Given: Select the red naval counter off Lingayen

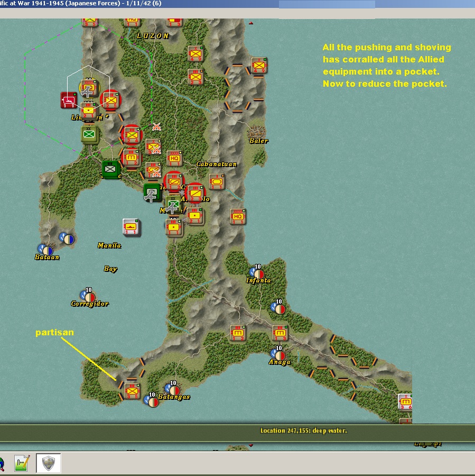Looking at the screenshot, I should pyautogui.click(x=69, y=100).
